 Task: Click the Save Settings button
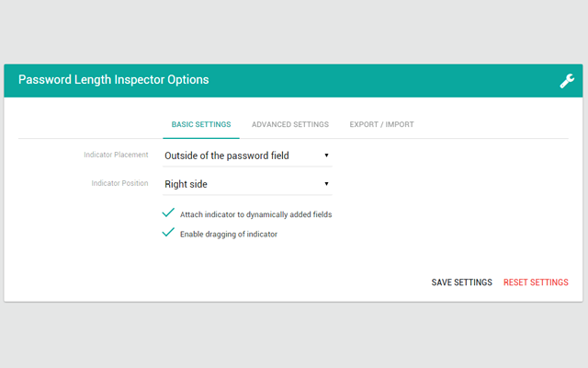click(461, 282)
